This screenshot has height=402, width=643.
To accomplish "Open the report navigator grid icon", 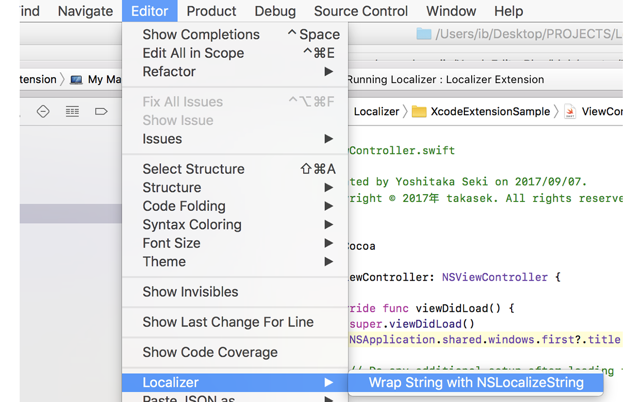I will [x=73, y=112].
